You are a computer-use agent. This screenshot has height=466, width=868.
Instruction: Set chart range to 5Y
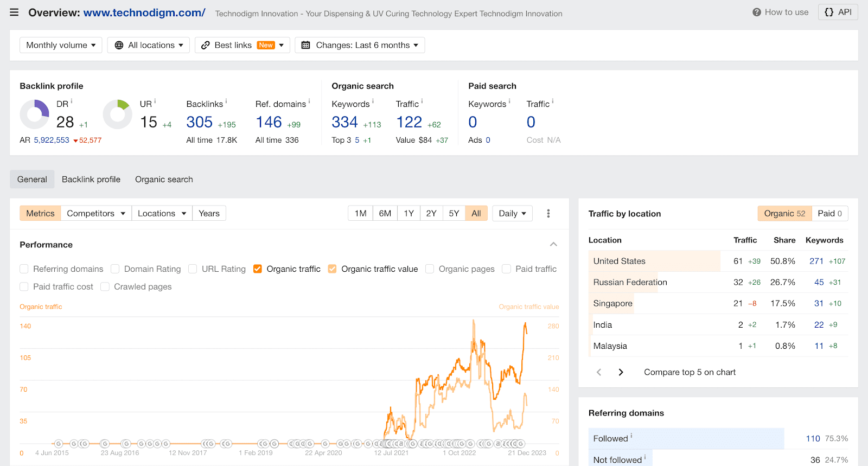(454, 213)
